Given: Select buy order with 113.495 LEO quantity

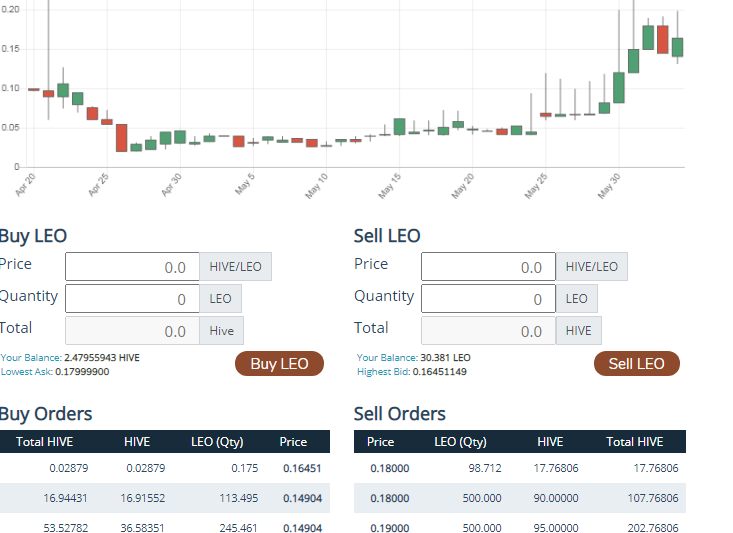Looking at the screenshot, I should pos(165,498).
